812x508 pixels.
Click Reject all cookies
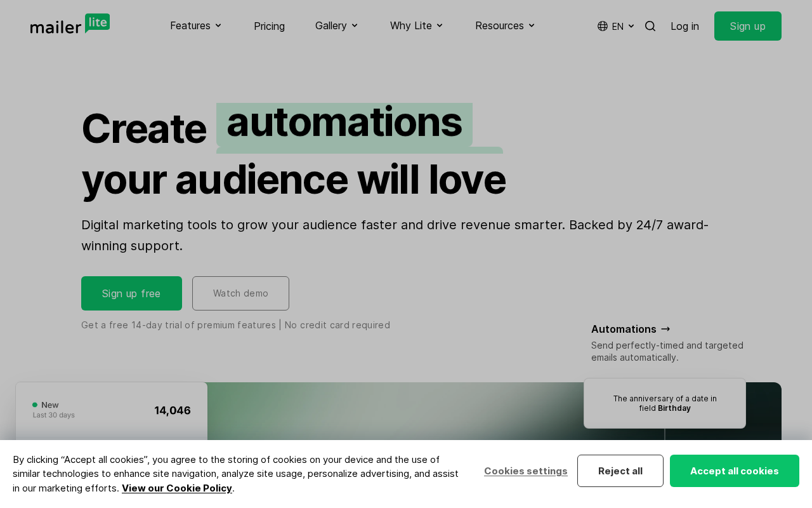[620, 471]
